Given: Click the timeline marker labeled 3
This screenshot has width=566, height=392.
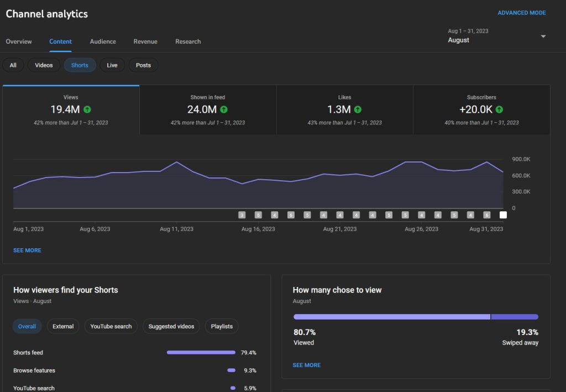Looking at the screenshot, I should tap(242, 215).
